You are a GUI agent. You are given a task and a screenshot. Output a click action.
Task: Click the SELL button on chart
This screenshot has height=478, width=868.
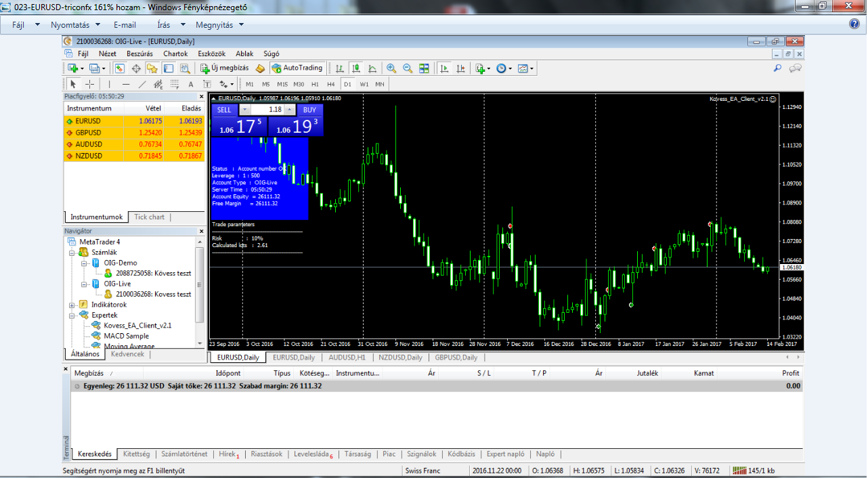(x=224, y=110)
